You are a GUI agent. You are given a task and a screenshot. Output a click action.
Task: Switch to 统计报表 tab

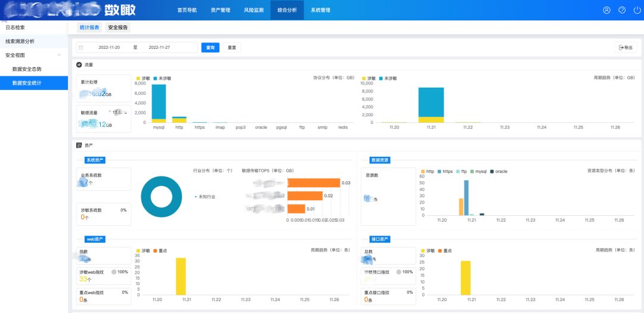tap(89, 27)
